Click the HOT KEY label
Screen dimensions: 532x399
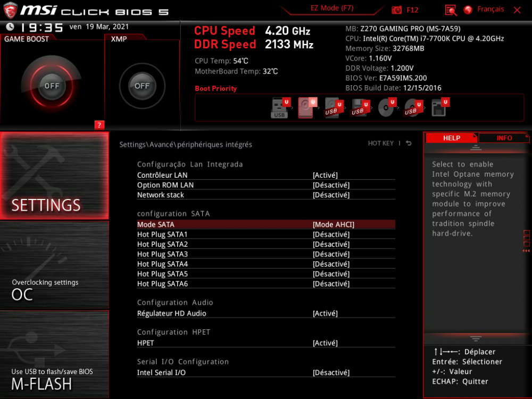point(380,144)
